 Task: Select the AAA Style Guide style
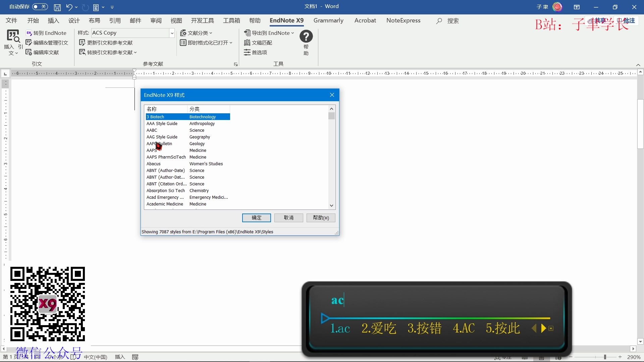point(188,123)
